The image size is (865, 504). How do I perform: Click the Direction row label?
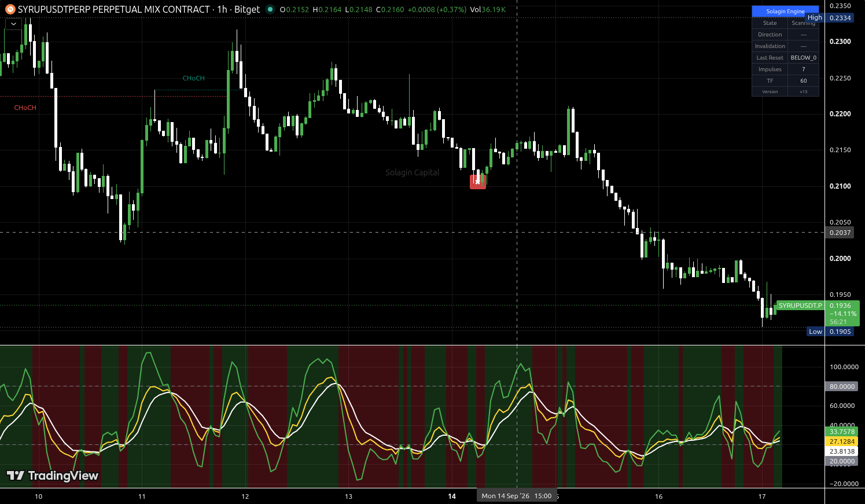tap(770, 35)
